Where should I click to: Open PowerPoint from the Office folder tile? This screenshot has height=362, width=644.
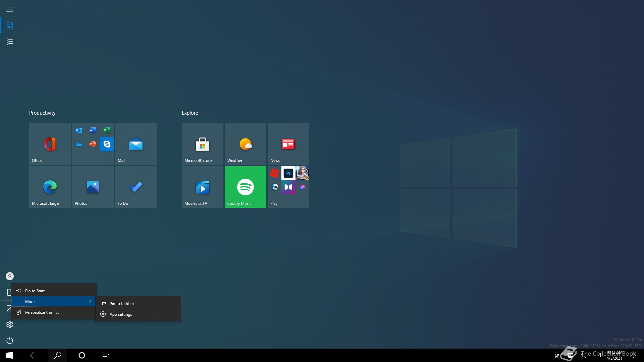coord(93,144)
